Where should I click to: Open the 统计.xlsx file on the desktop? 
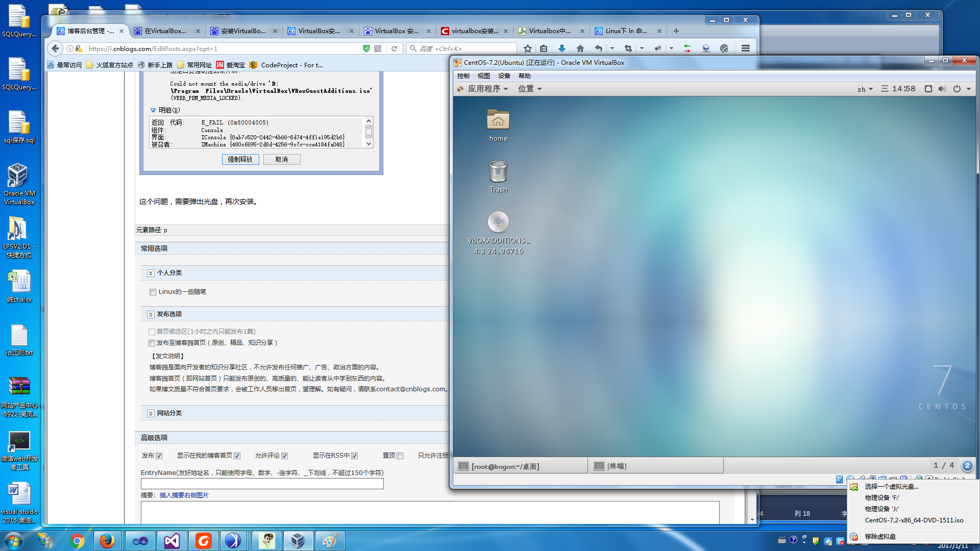[x=19, y=287]
